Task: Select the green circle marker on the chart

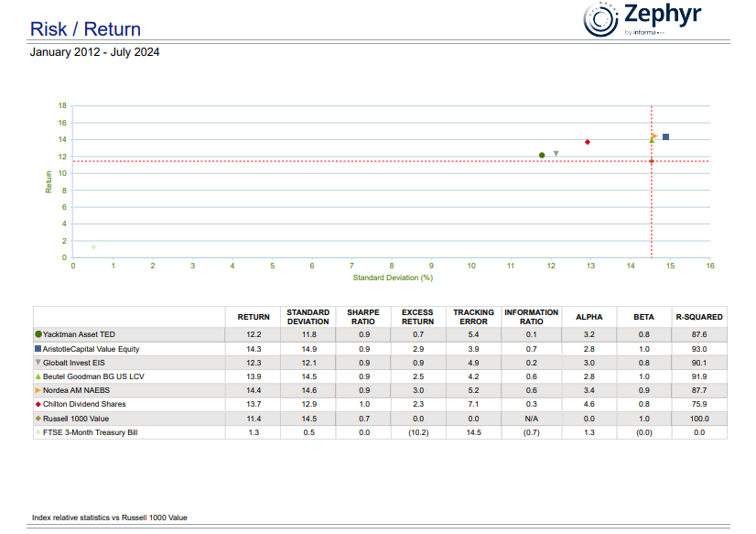Action: click(542, 155)
